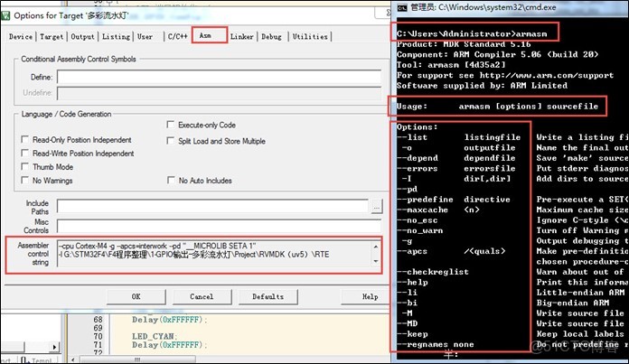Viewport: 629px width, 364px height.
Task: Click inside the Assembler control string box
Action: (214, 254)
